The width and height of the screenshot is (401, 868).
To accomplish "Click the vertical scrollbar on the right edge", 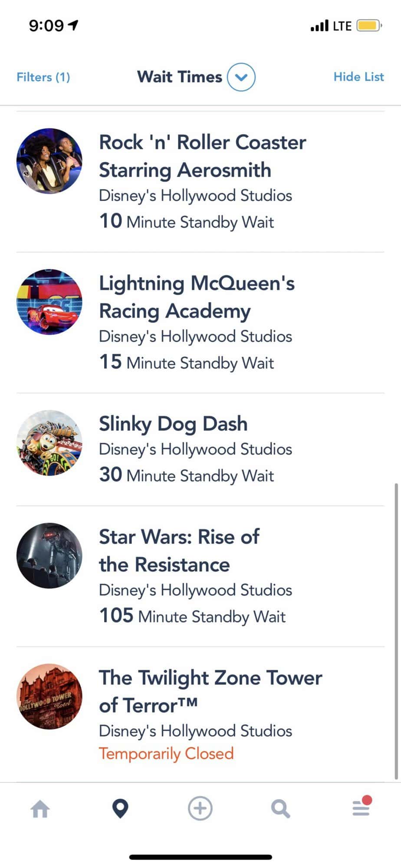I will click(396, 631).
